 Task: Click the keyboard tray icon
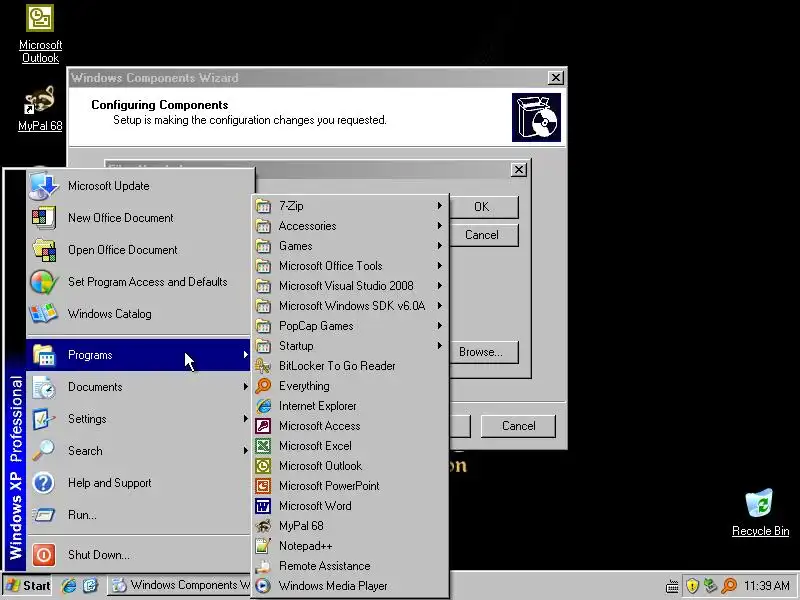tap(672, 586)
